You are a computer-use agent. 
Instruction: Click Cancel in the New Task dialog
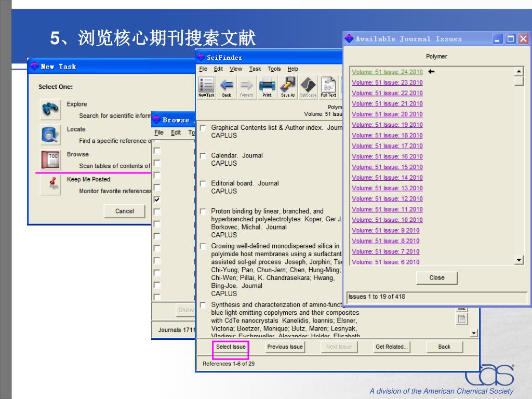125,211
